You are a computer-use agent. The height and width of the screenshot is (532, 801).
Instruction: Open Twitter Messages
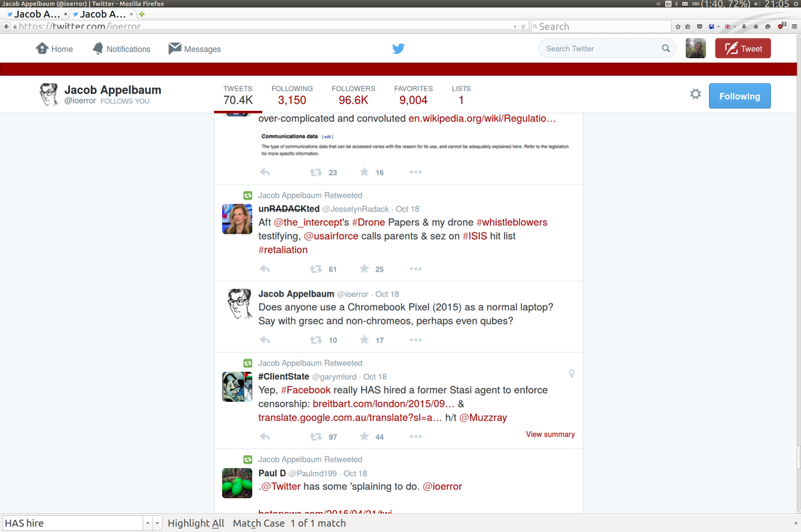(x=194, y=49)
